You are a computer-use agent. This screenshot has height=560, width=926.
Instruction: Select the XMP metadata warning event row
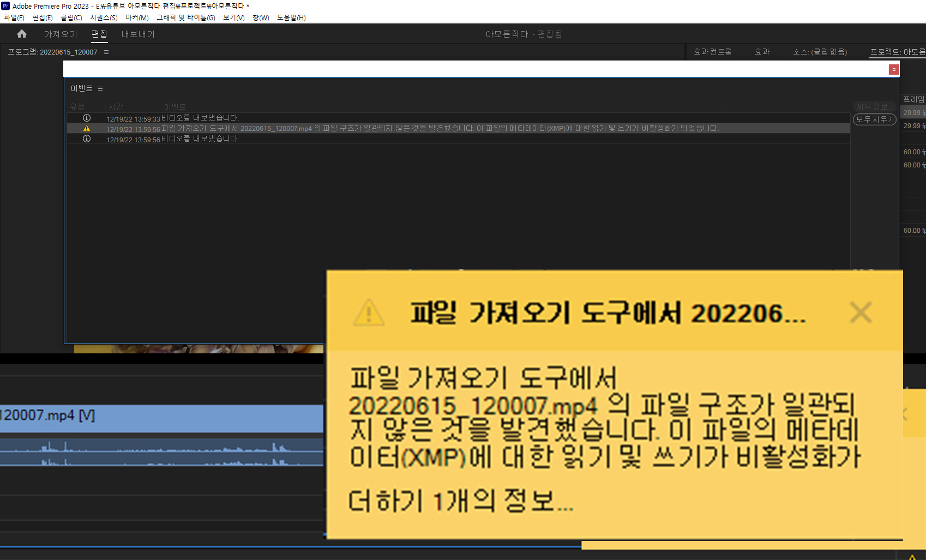pos(458,129)
